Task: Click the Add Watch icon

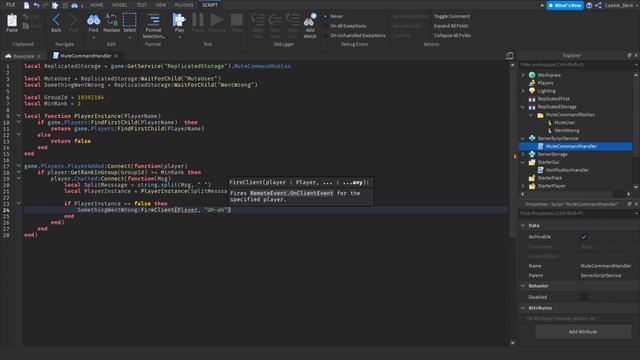Action: [x=310, y=20]
